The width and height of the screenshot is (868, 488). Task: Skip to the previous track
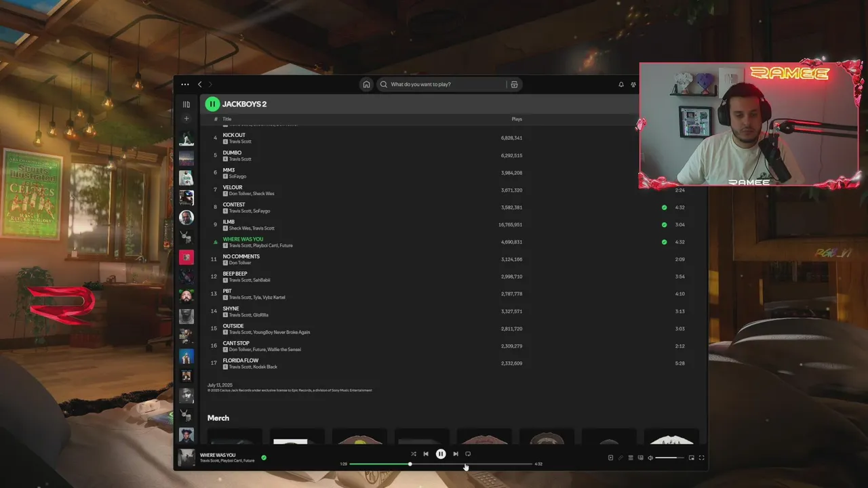tap(426, 454)
